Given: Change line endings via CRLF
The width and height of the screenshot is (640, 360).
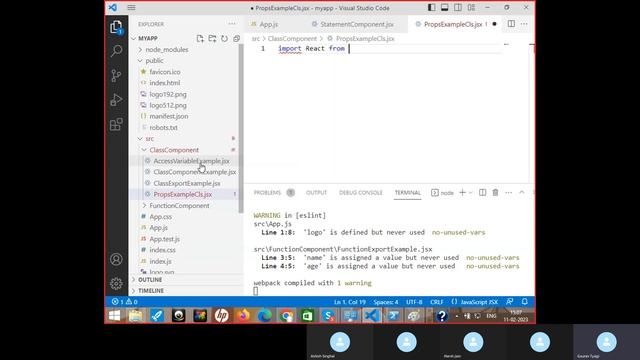Looking at the screenshot, I should 437,302.
